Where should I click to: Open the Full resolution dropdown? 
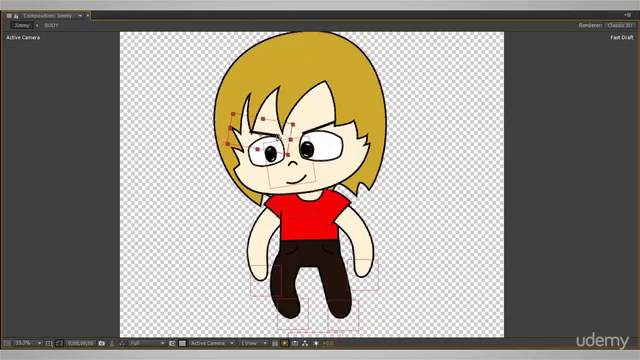tap(147, 343)
